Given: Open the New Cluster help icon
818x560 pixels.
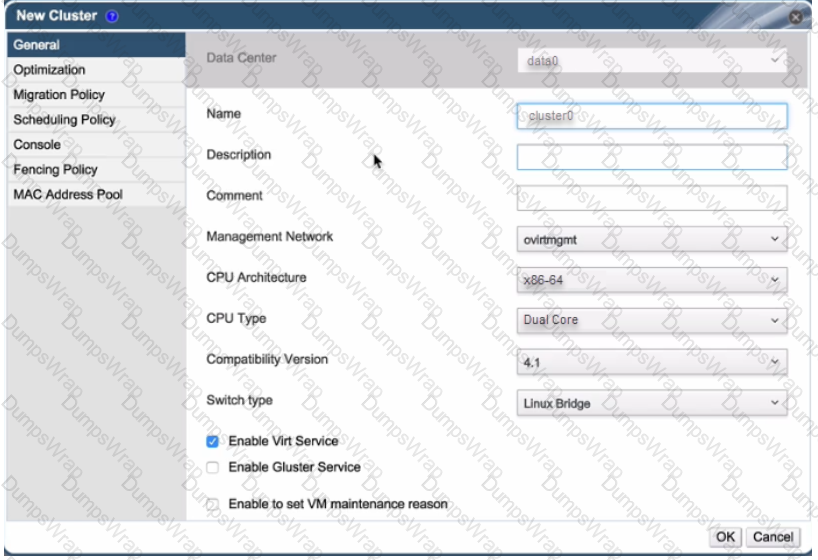Looking at the screenshot, I should (x=112, y=16).
